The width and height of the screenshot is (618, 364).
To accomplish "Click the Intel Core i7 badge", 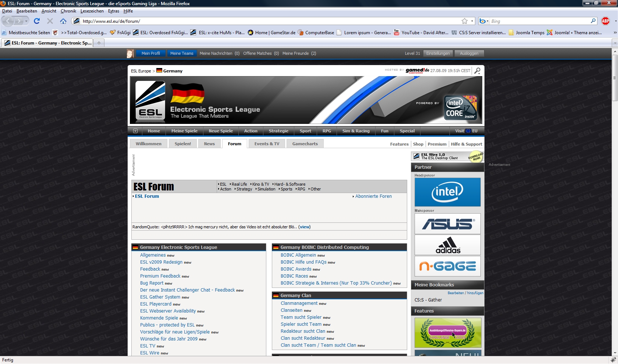I will pyautogui.click(x=460, y=108).
